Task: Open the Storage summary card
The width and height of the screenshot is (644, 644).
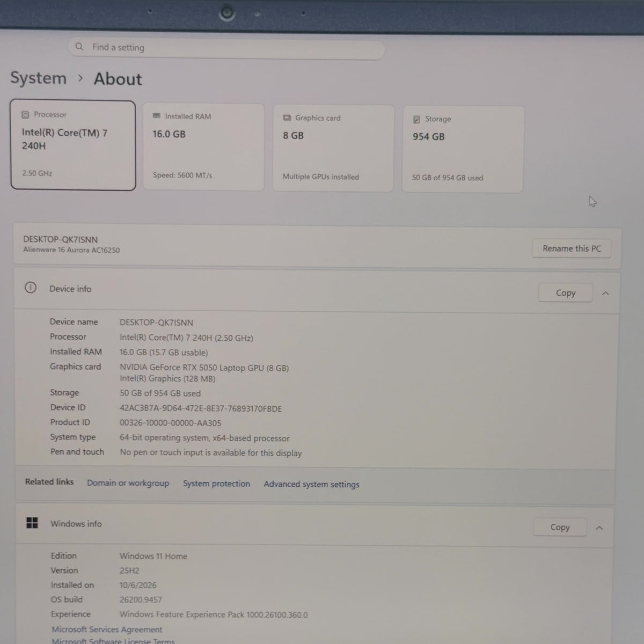Action: (x=463, y=149)
